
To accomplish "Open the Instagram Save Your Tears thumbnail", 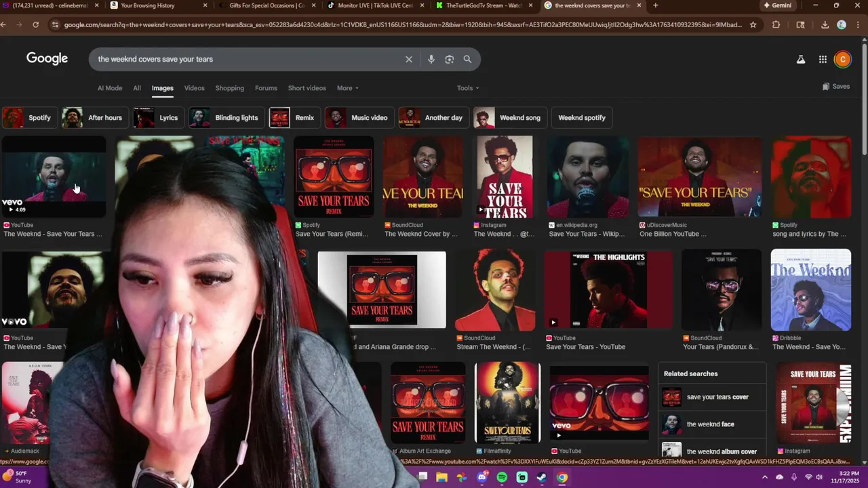I will (505, 177).
